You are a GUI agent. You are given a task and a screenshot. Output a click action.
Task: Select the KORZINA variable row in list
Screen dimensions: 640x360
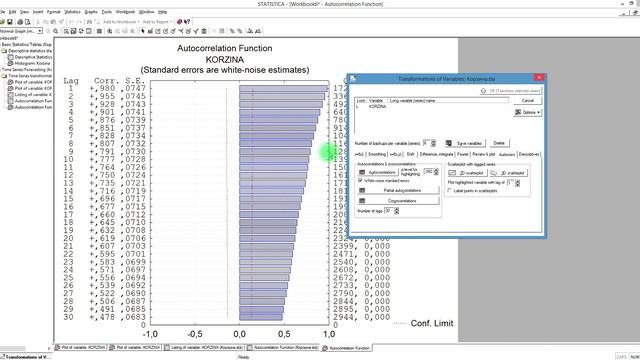431,107
